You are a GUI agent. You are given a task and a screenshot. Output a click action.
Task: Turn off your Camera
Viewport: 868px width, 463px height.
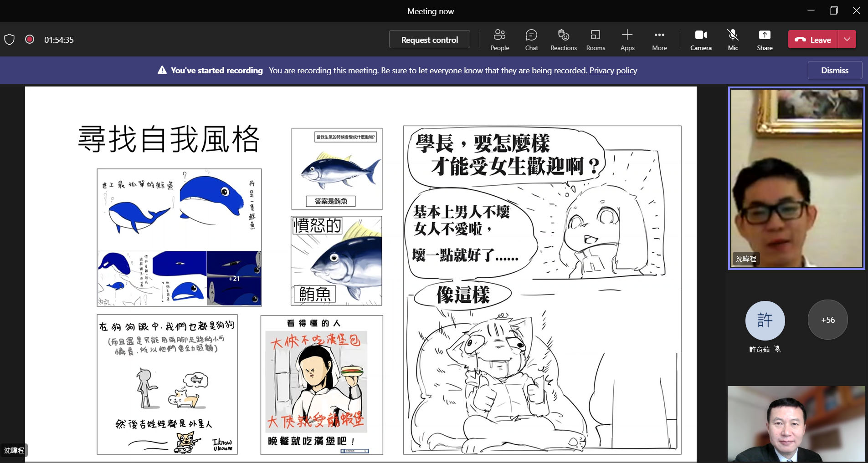coord(700,39)
